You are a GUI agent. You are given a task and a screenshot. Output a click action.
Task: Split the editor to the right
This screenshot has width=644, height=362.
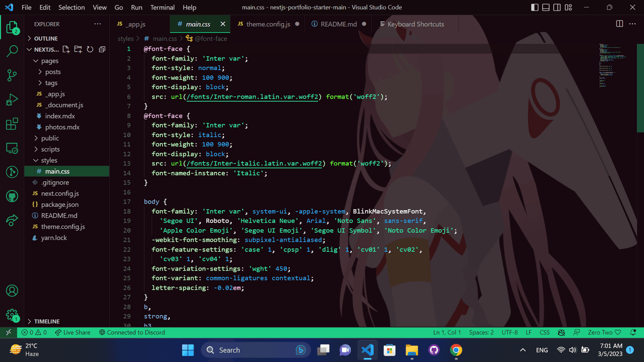pos(619,24)
